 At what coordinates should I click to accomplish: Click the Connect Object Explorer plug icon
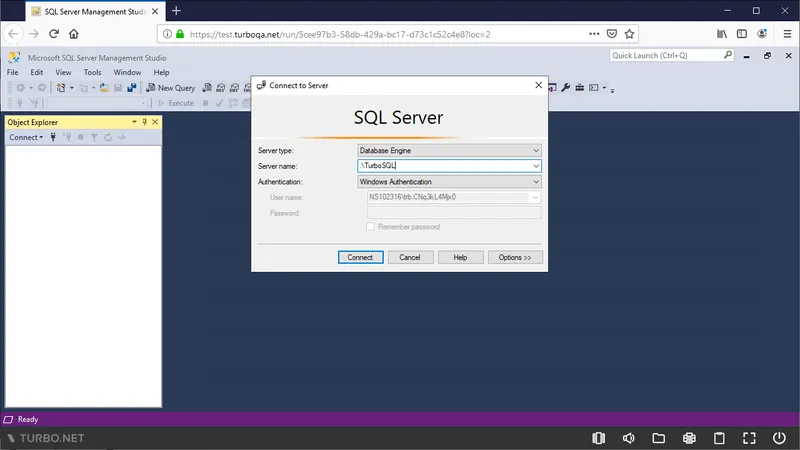coord(53,137)
